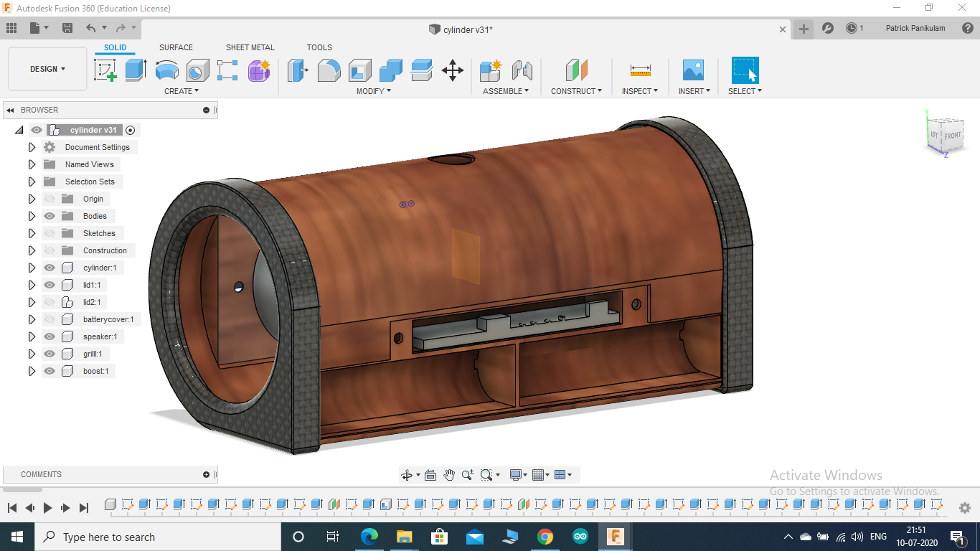Screen dimensions: 980x551
Task: Hide the cylinder:1 component
Action: (50, 268)
